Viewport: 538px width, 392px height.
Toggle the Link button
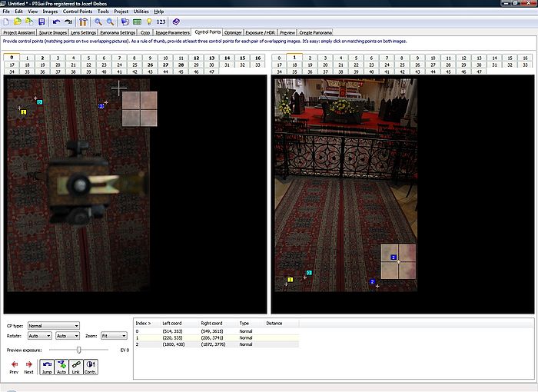pyautogui.click(x=76, y=366)
